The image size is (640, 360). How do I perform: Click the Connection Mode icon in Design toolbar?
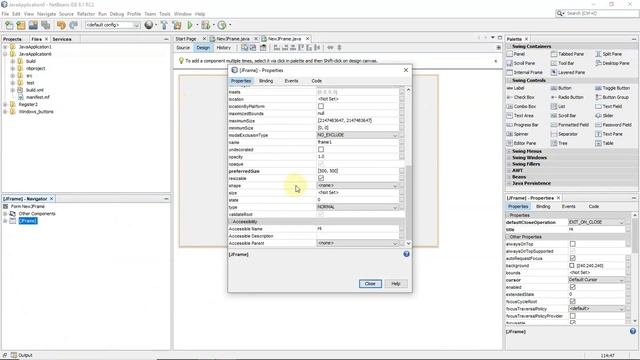[x=253, y=48]
